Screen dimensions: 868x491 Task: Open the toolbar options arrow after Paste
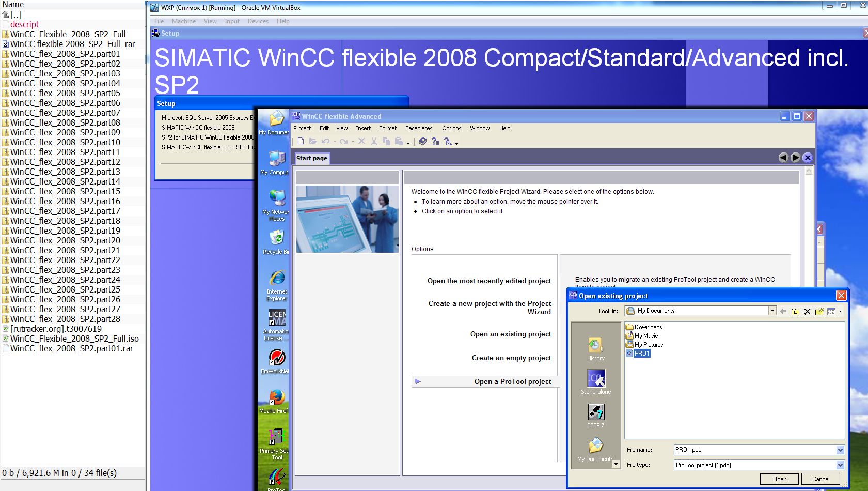click(x=408, y=143)
